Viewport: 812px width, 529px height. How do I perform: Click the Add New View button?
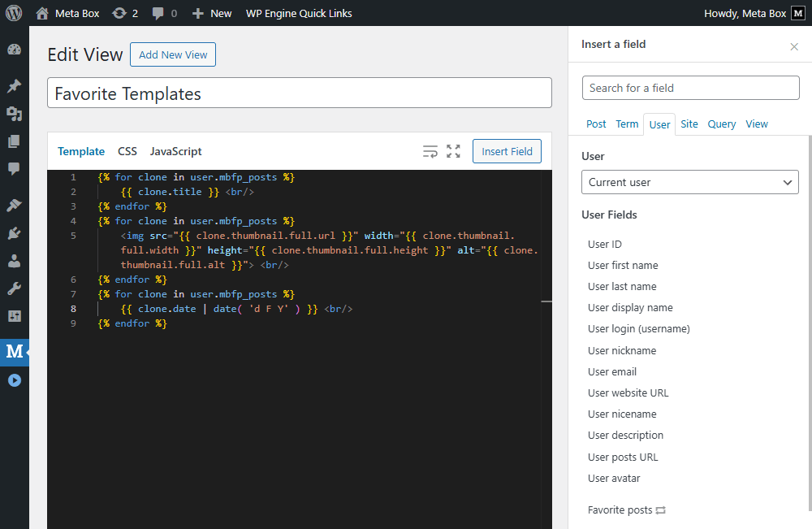click(173, 54)
